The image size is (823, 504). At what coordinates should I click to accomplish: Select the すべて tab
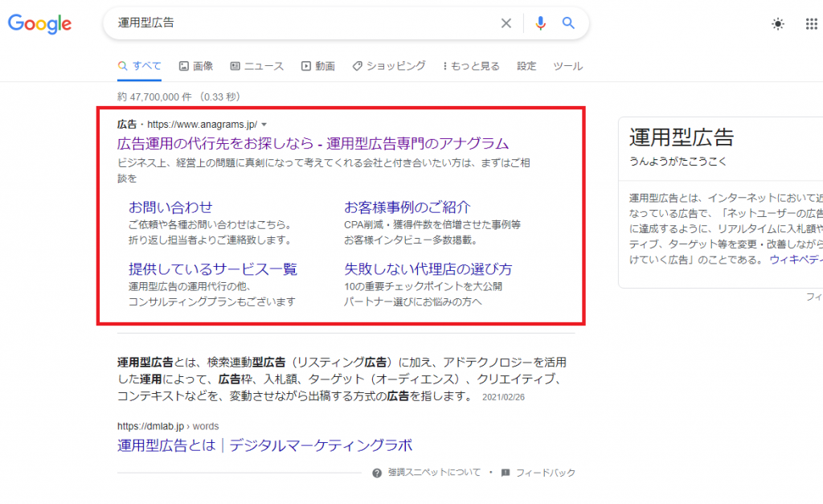point(140,66)
